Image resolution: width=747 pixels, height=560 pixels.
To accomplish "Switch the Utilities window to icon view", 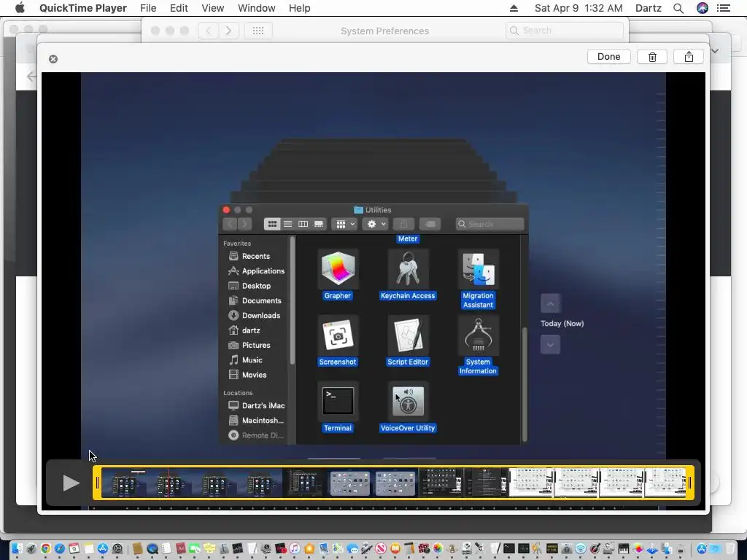I will coord(272,224).
